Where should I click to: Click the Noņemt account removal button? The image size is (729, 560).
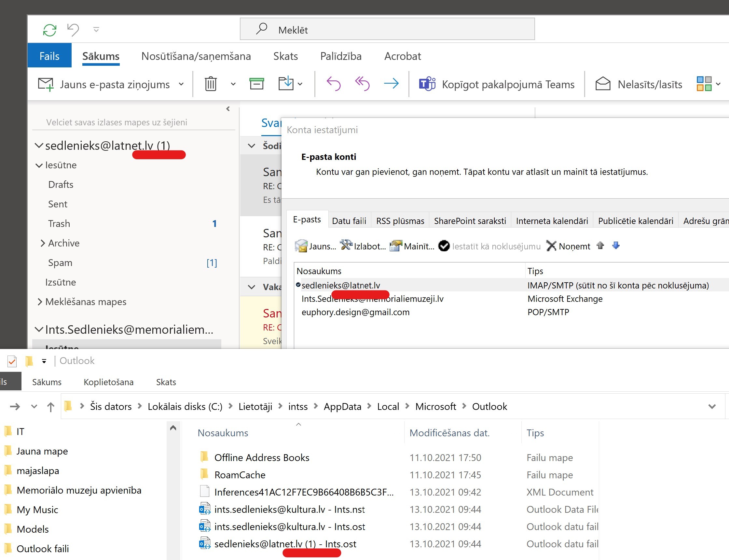569,246
